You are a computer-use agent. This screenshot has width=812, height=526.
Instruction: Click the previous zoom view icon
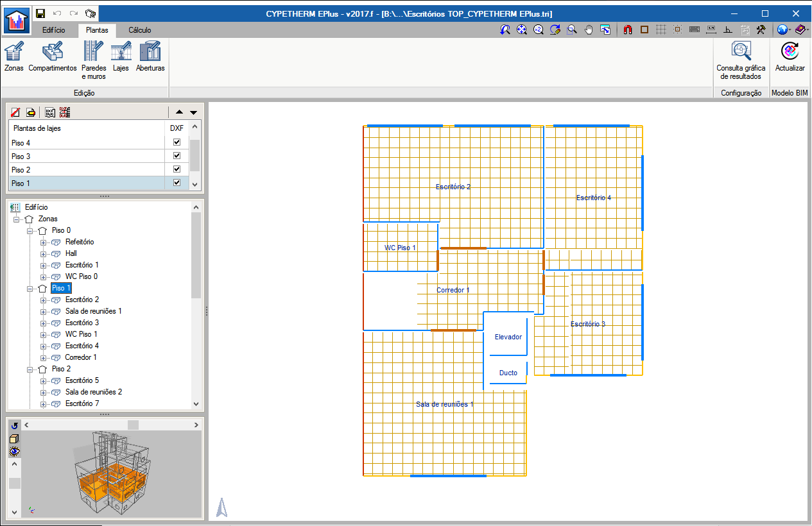(505, 30)
